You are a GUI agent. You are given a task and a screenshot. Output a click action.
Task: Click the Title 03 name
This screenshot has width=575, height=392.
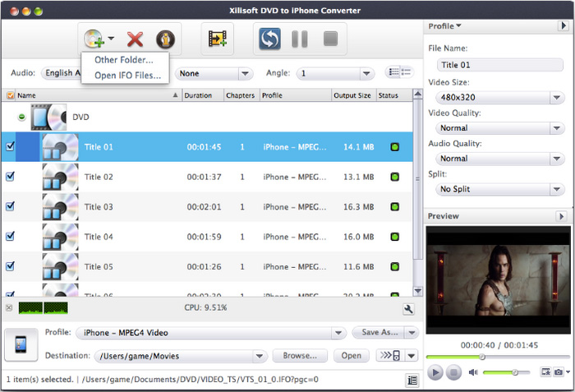tap(99, 207)
